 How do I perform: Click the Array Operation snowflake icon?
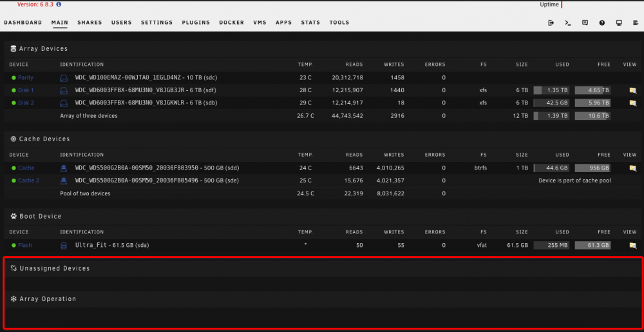(13, 298)
